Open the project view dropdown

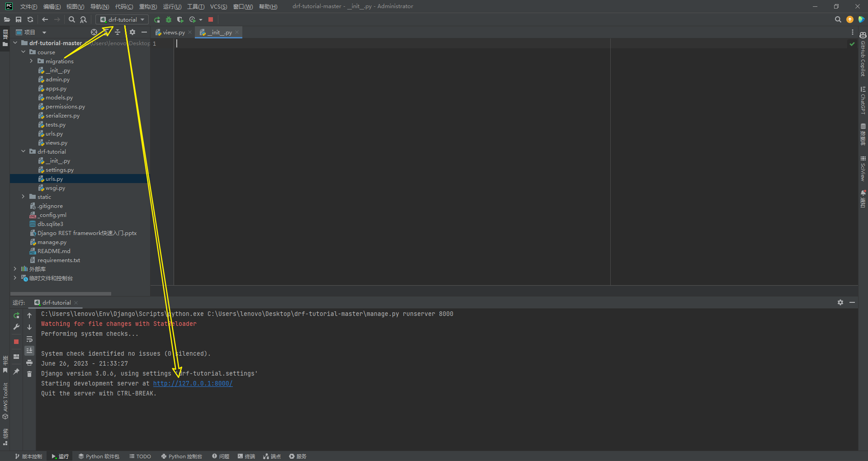coord(44,33)
